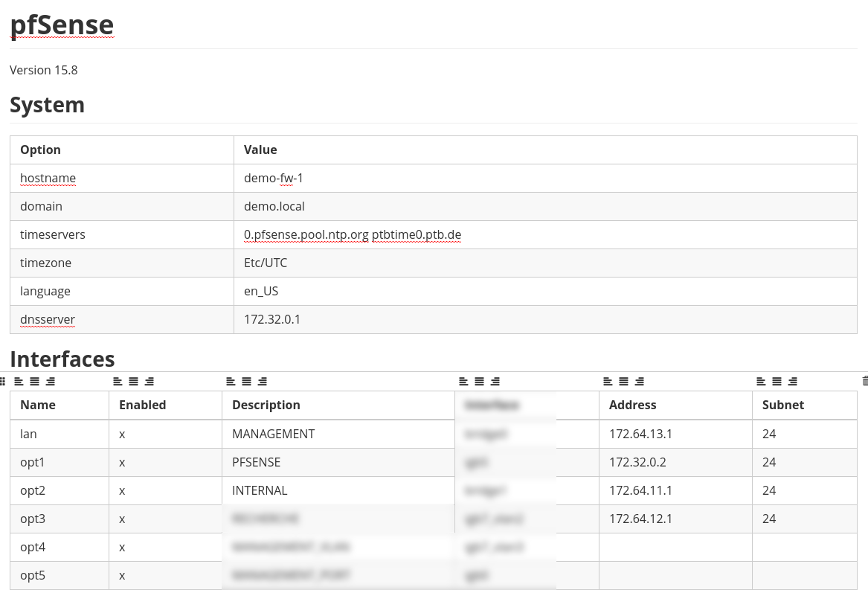Select the Value header cell
This screenshot has height=590, width=868.
(x=545, y=150)
